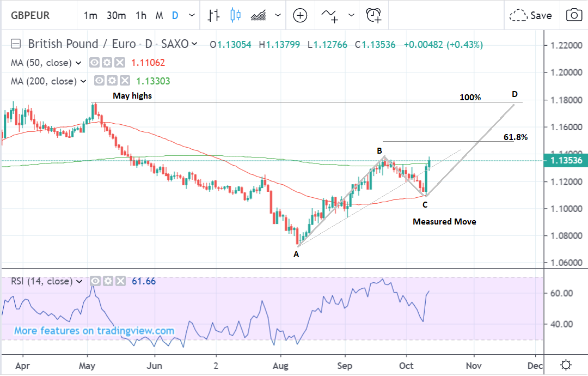The width and height of the screenshot is (588, 376).
Task: Toggle visibility of the RSI indicator
Action: (x=95, y=281)
